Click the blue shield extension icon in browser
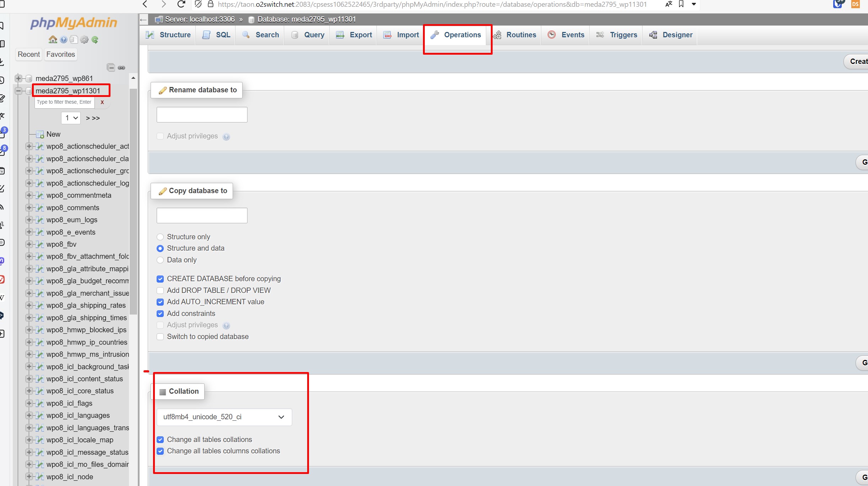The width and height of the screenshot is (868, 486). coord(838,4)
